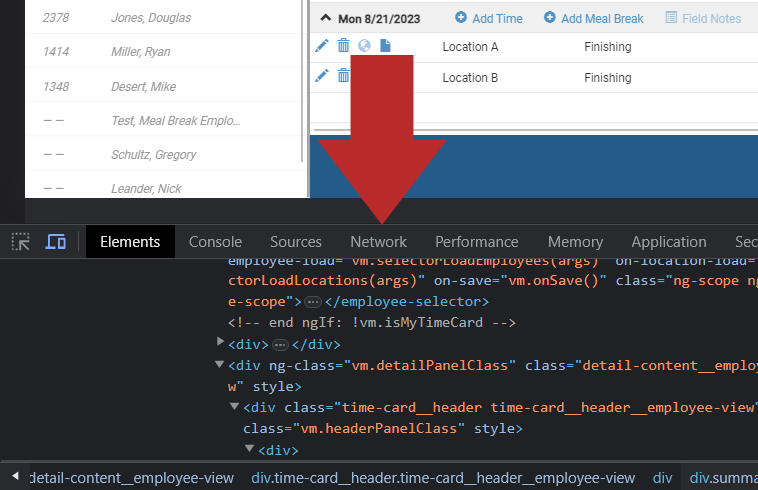Viewport: 758px width, 490px height.
Task: Select breadcrumb div.time-card__header.time-card__header__employee-view
Action: pos(443,478)
